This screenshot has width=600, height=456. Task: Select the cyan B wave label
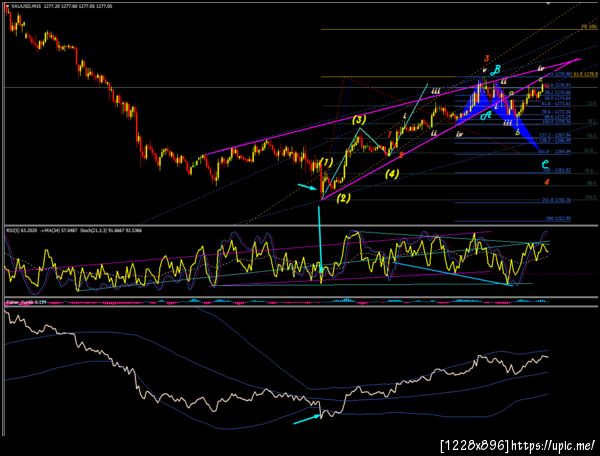496,70
